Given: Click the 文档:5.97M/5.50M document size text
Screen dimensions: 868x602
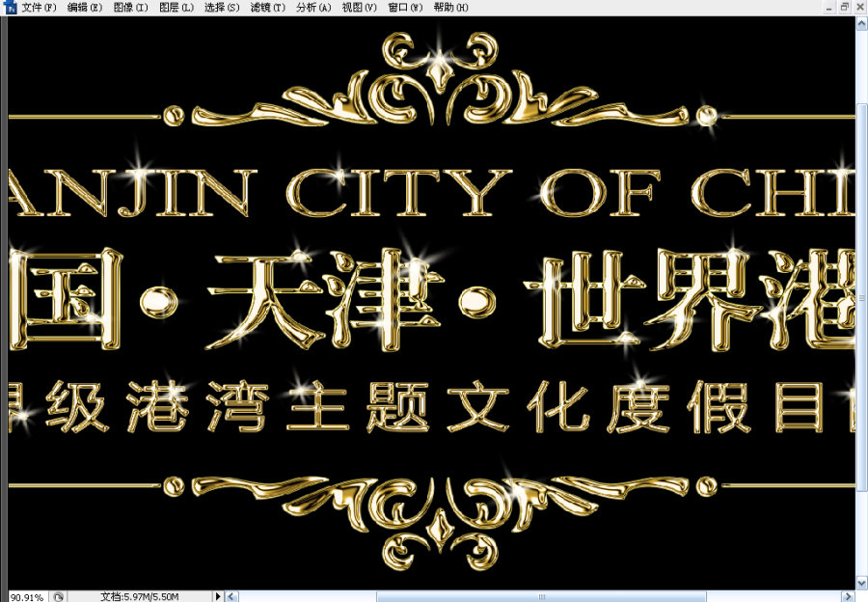Looking at the screenshot, I should point(139,597).
